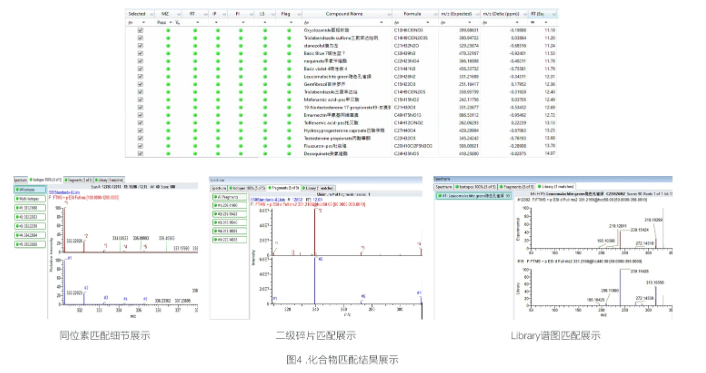Screen dimensions: 706x373
Task: Click the pin icon in MZ column header
Action: 178,14
